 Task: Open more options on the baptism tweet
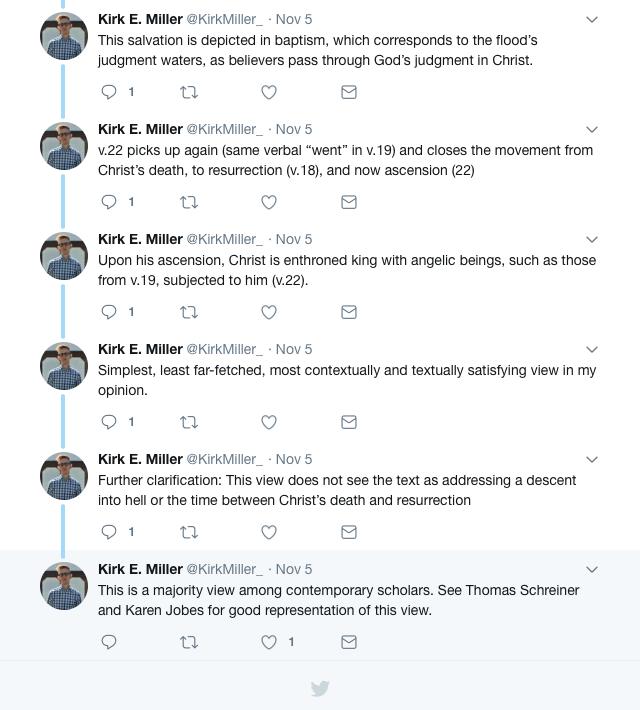tap(592, 19)
